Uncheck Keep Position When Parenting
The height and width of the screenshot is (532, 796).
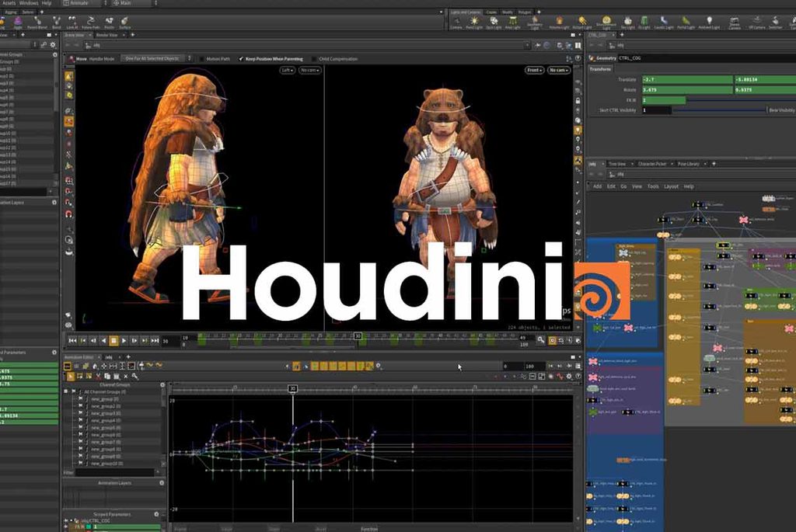point(241,59)
